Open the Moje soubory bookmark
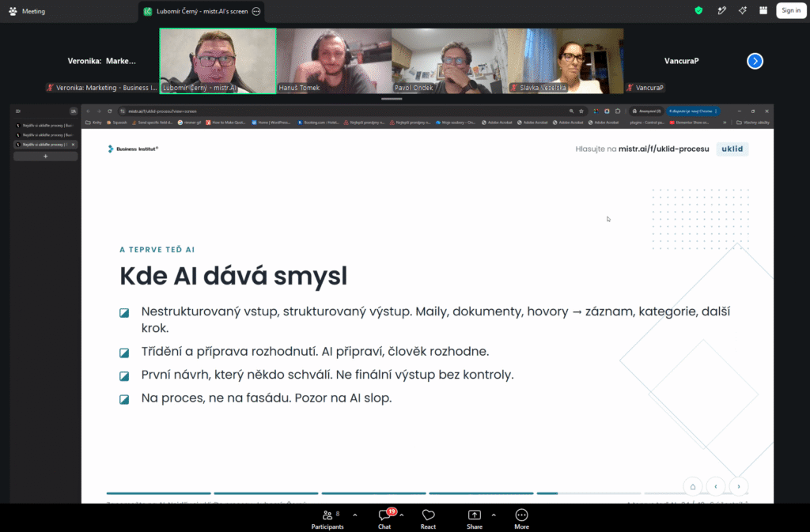Screen dimensions: 810x532 [455, 123]
